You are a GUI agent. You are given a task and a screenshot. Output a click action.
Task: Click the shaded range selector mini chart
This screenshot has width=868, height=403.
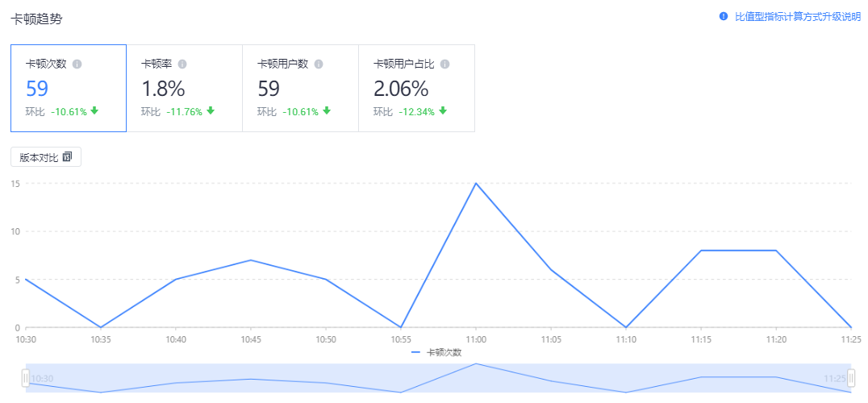click(438, 378)
